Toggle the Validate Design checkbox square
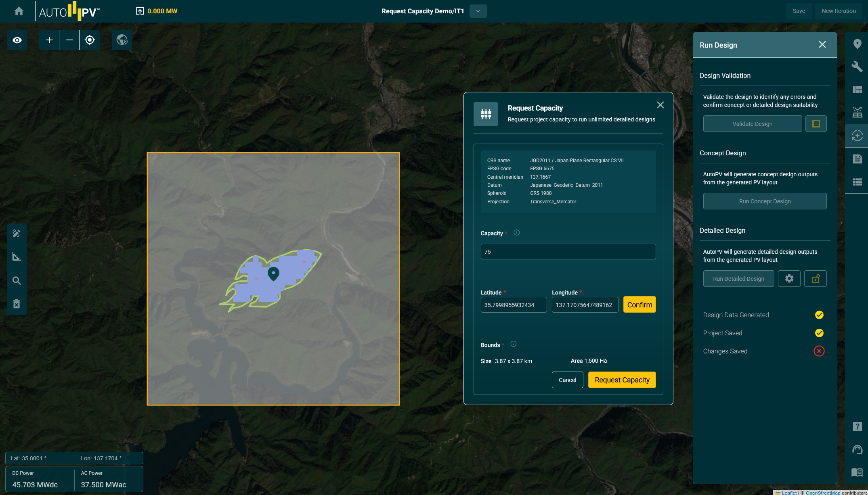Image resolution: width=868 pixels, height=495 pixels. [816, 124]
